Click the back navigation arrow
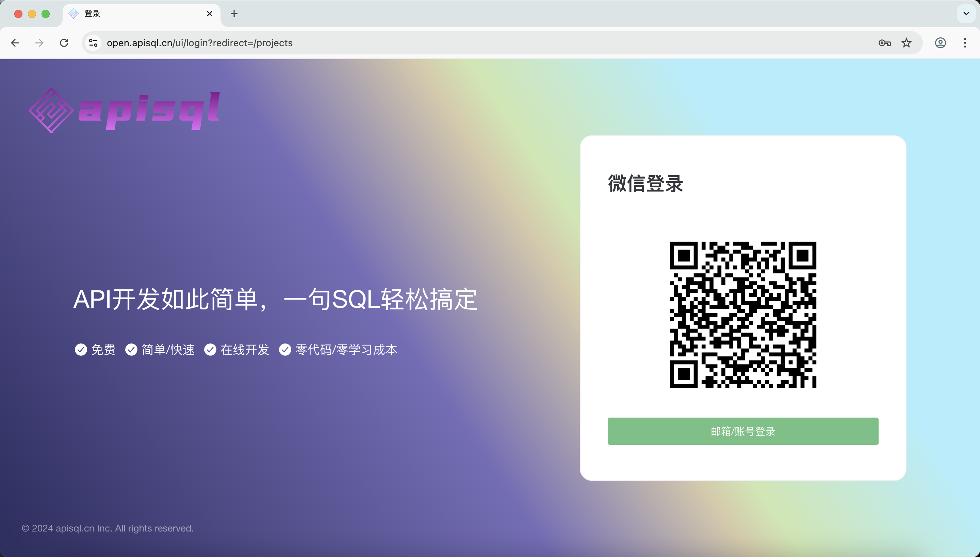Viewport: 980px width, 557px height. (15, 43)
